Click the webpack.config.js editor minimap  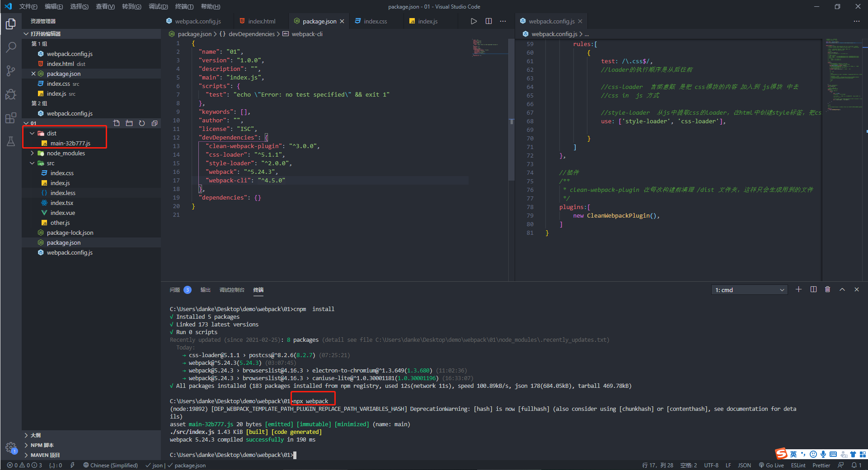(843, 74)
